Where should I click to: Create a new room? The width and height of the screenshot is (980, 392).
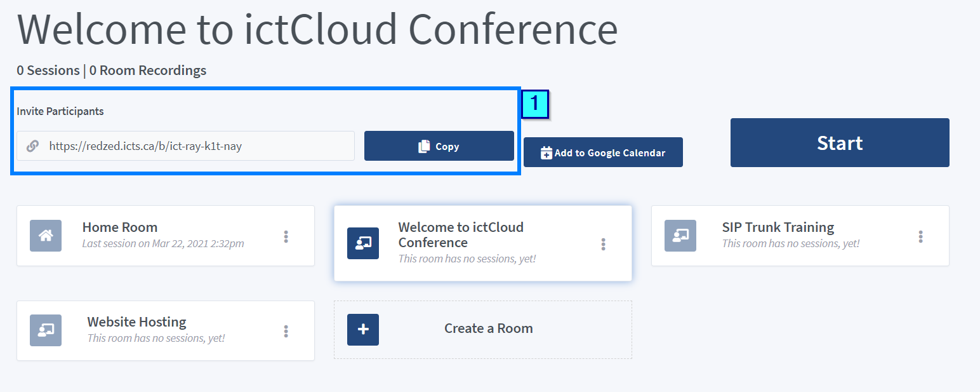pos(483,330)
